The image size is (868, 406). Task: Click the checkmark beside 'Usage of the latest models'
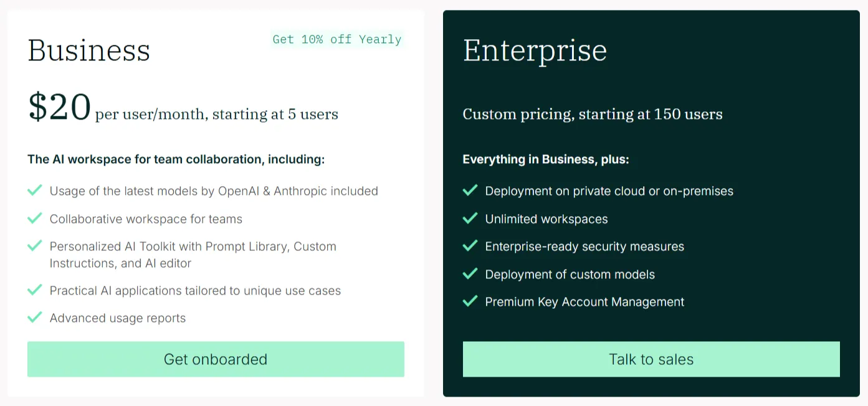click(x=35, y=191)
